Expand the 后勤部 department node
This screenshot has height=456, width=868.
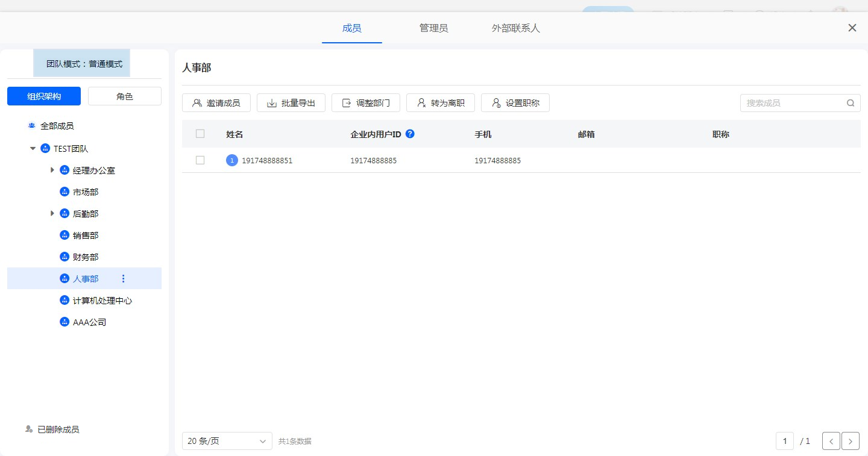52,213
